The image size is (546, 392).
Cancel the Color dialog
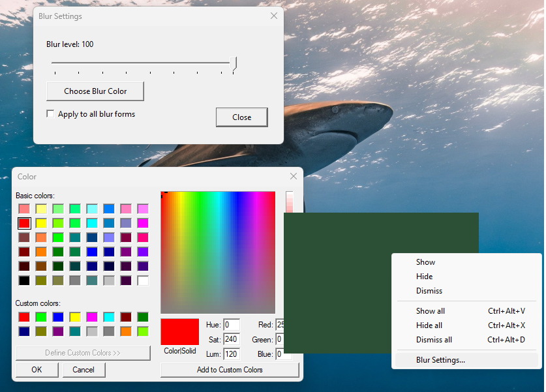[x=83, y=370]
